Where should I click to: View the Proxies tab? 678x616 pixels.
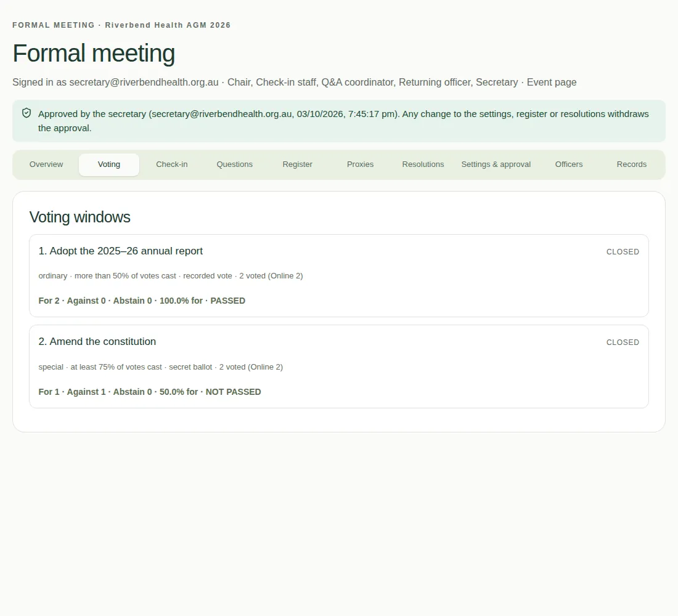[x=360, y=164]
